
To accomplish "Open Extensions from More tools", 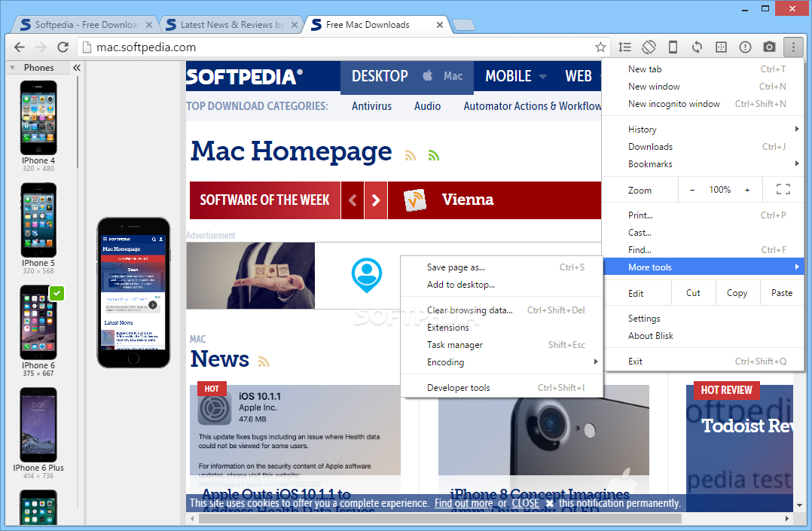I will [502, 328].
